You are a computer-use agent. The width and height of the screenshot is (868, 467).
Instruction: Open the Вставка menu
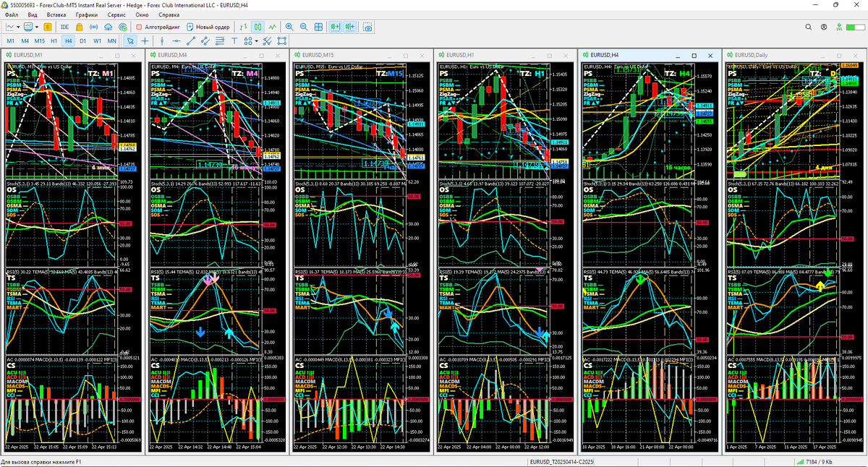pos(57,14)
